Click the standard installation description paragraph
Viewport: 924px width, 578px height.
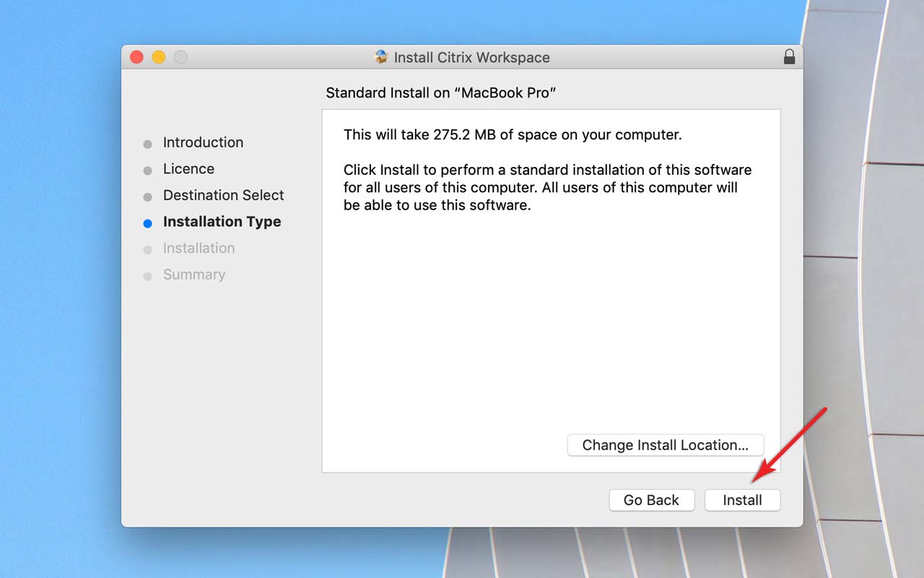click(x=546, y=188)
